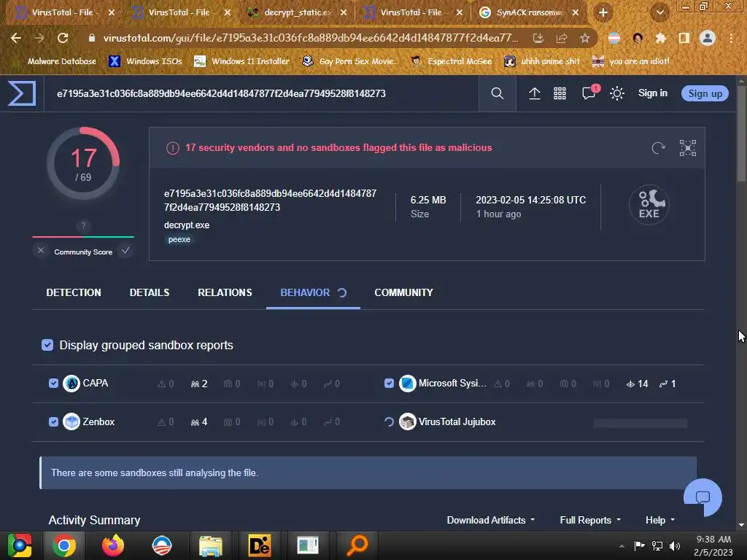Open the Malware Database bookmark
747x560 pixels.
(55, 61)
